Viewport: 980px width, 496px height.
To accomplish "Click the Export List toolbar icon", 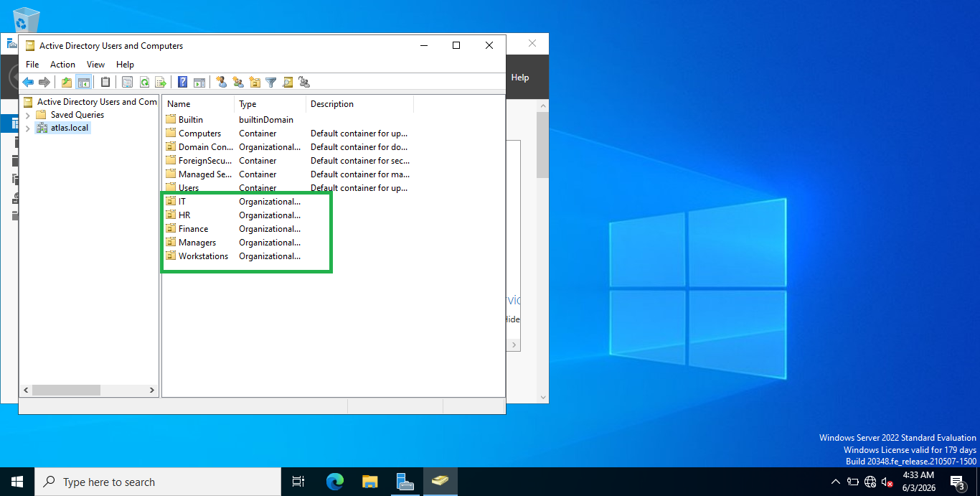I will tap(161, 82).
